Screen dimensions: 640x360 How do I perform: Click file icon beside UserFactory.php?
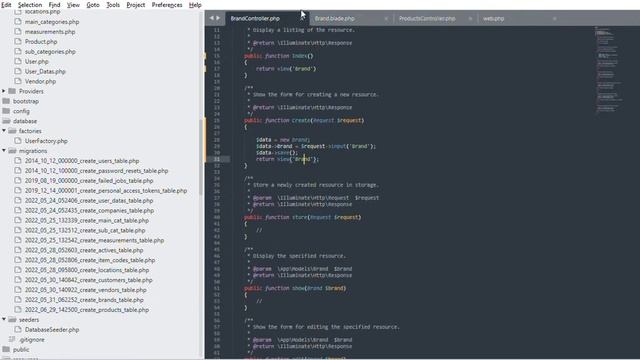pyautogui.click(x=18, y=140)
